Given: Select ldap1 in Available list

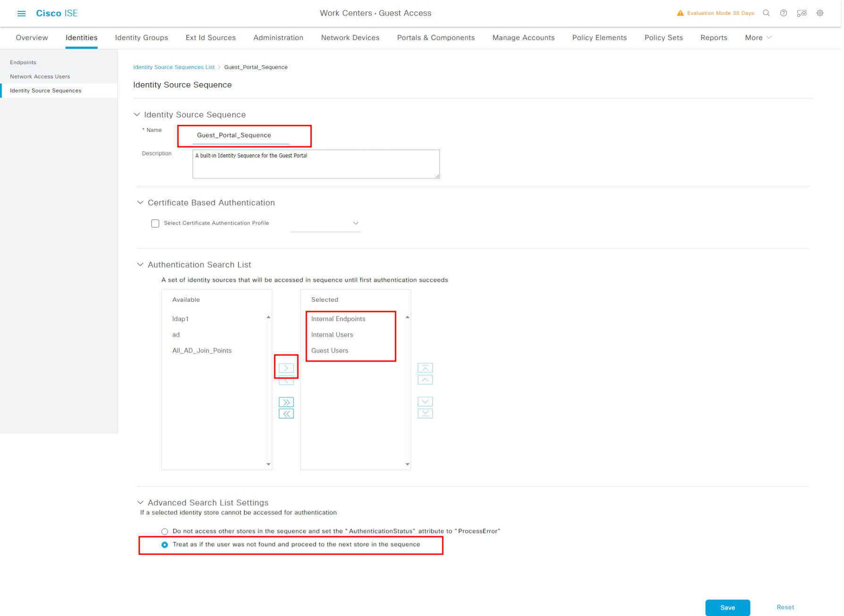Looking at the screenshot, I should pos(180,319).
